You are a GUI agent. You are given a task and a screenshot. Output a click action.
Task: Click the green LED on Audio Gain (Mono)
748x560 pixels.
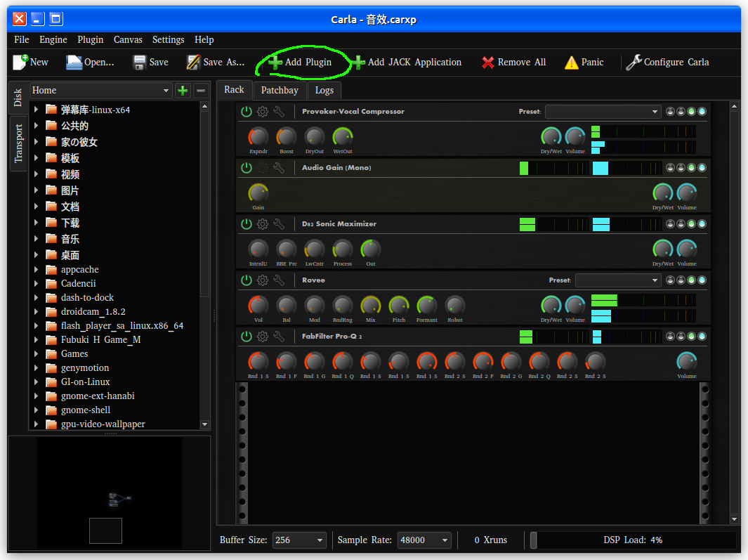point(691,167)
